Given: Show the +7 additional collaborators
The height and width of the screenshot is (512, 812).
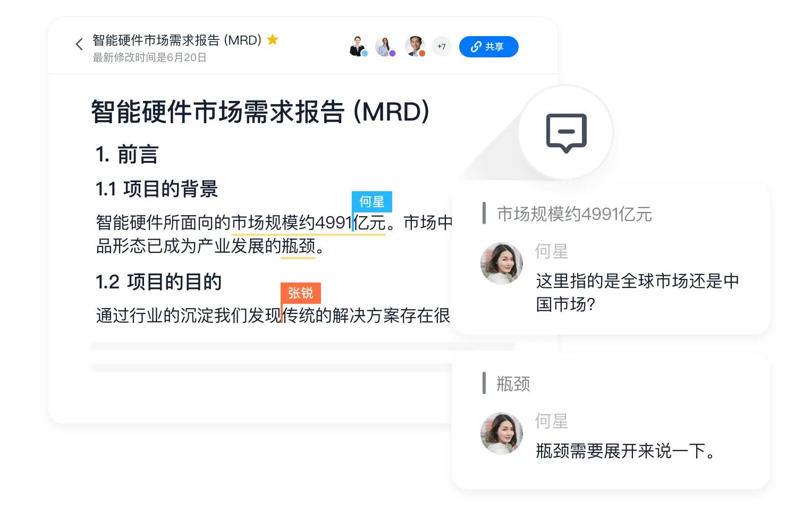Looking at the screenshot, I should point(442,47).
